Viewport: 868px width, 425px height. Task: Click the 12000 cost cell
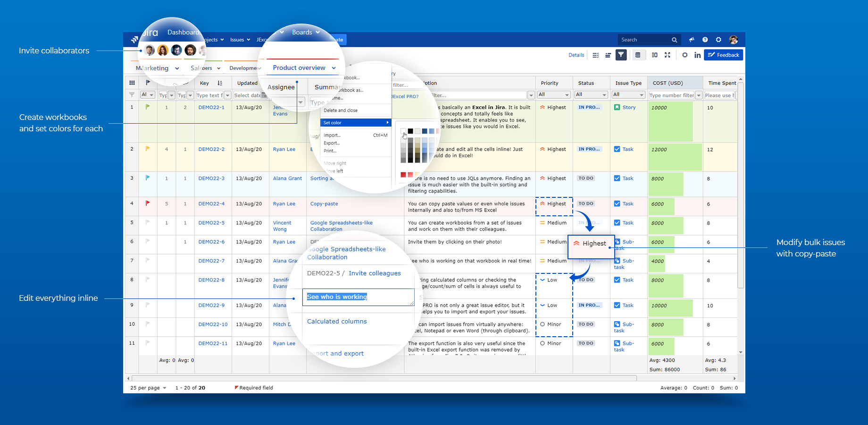point(675,157)
